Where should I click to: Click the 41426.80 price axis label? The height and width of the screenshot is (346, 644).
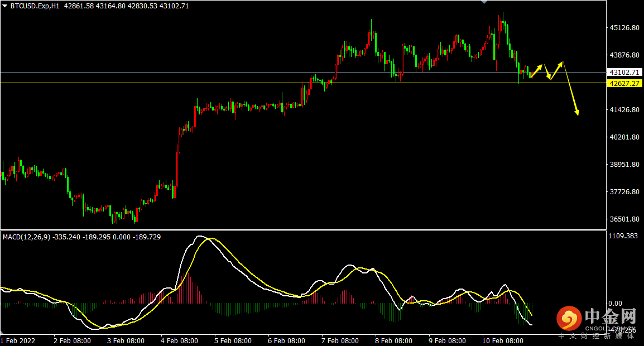click(x=624, y=110)
